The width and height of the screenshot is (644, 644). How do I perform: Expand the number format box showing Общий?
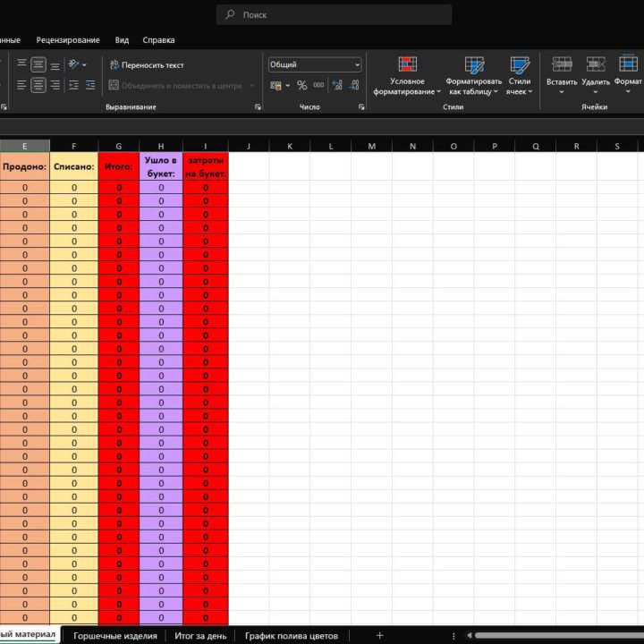(357, 64)
